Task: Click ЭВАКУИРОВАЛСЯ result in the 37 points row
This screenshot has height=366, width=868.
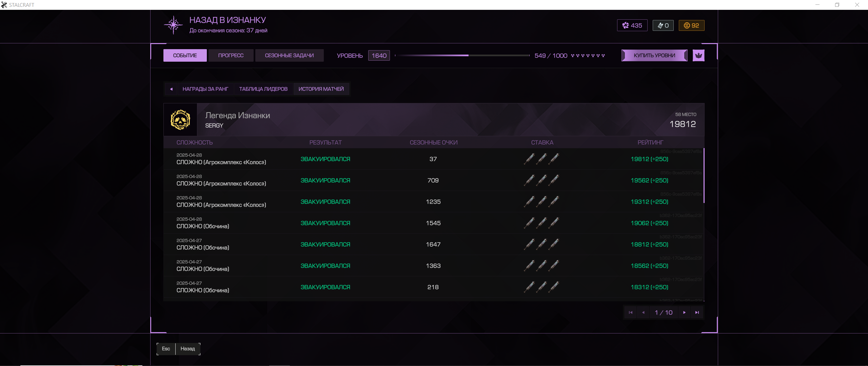Action: tap(325, 159)
